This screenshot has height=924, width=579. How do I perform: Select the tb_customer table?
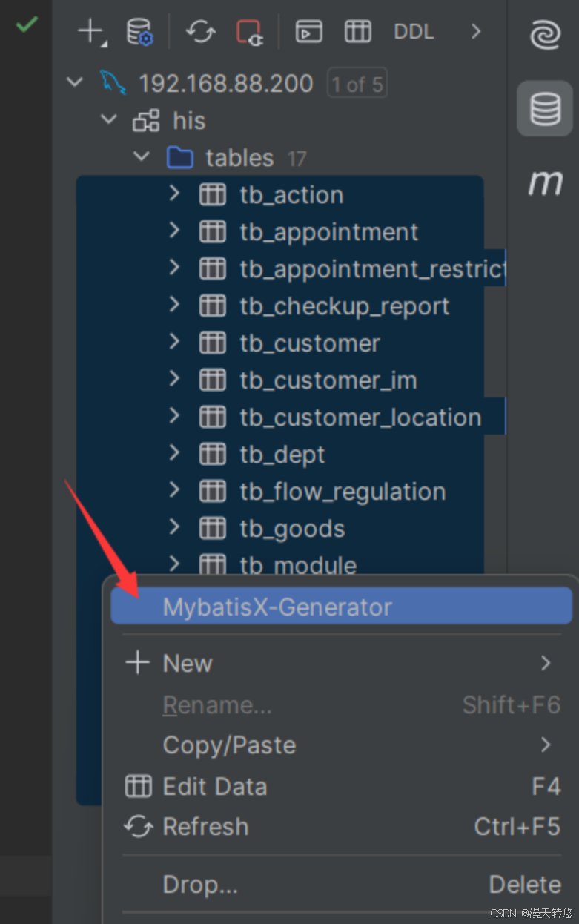point(310,343)
